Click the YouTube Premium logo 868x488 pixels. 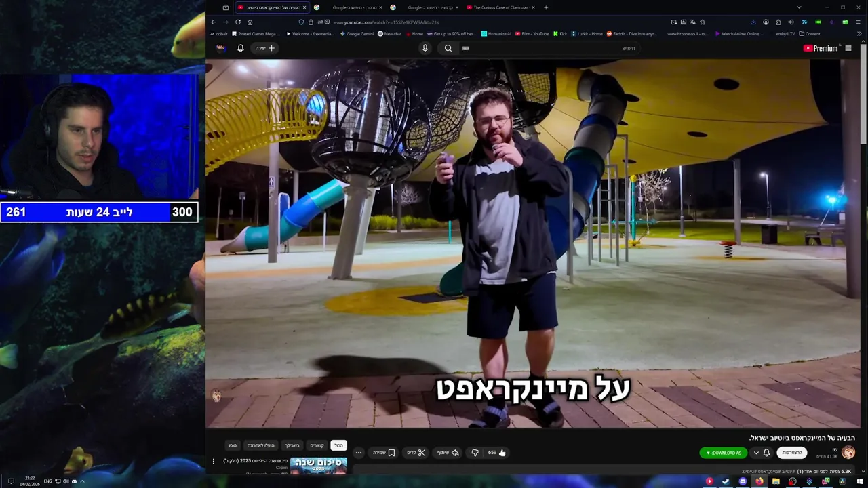pos(821,48)
